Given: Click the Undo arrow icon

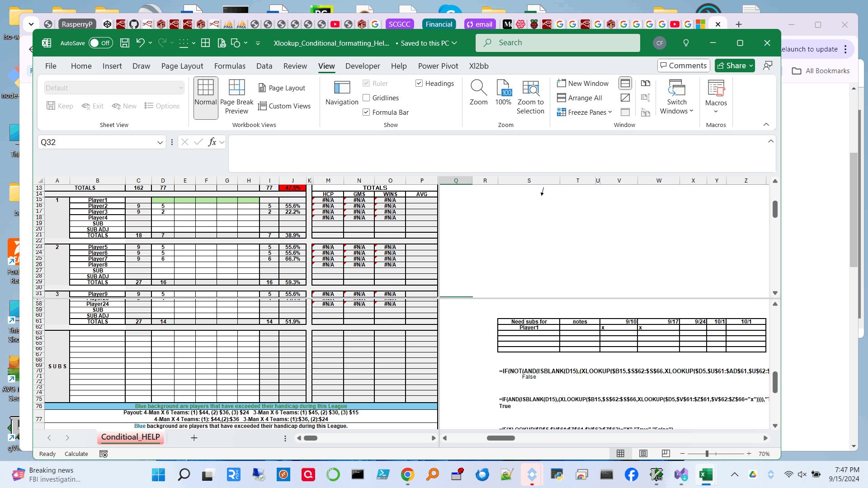Looking at the screenshot, I should [x=140, y=43].
